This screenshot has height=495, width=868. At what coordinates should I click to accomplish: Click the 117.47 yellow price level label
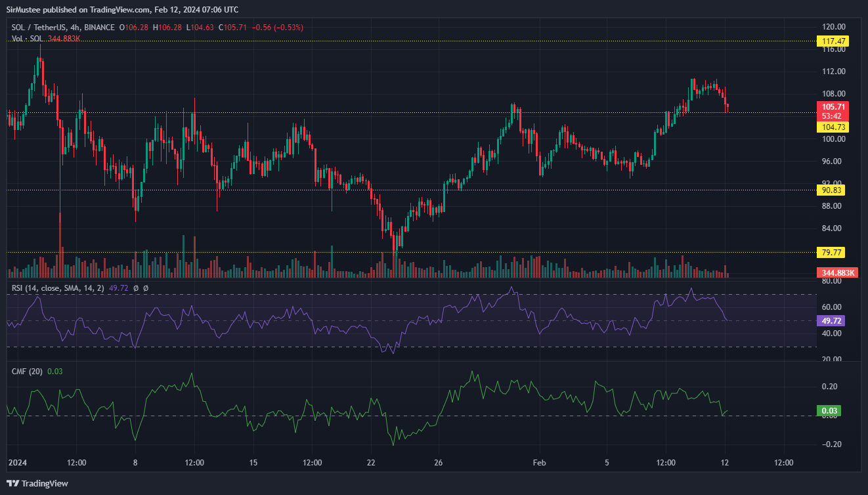tap(833, 41)
